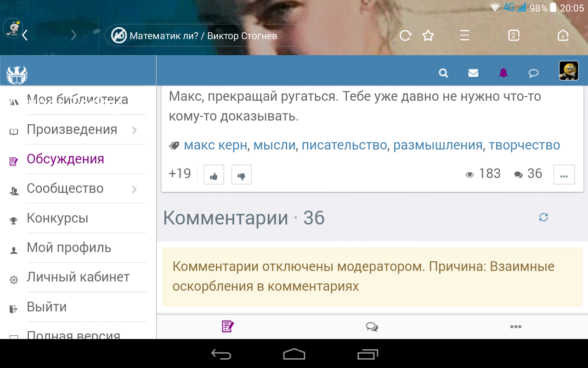588x368 pixels.
Task: Bookmark page with star icon
Action: tap(428, 35)
